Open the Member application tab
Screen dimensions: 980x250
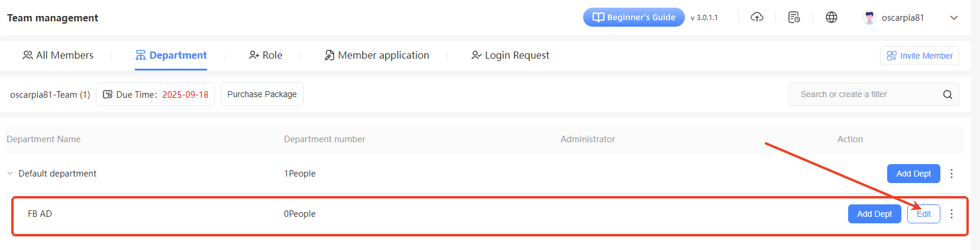coord(377,55)
